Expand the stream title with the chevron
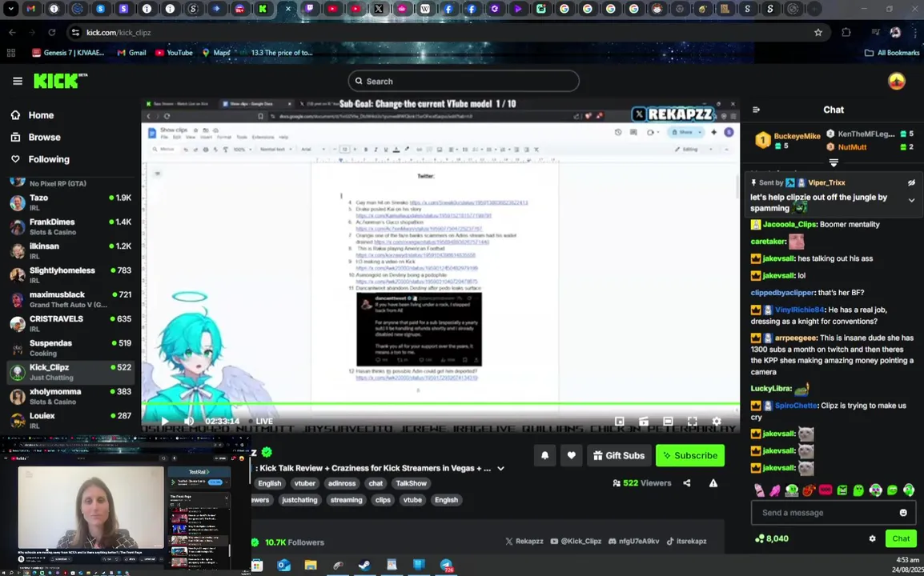This screenshot has height=576, width=924. coord(501,468)
